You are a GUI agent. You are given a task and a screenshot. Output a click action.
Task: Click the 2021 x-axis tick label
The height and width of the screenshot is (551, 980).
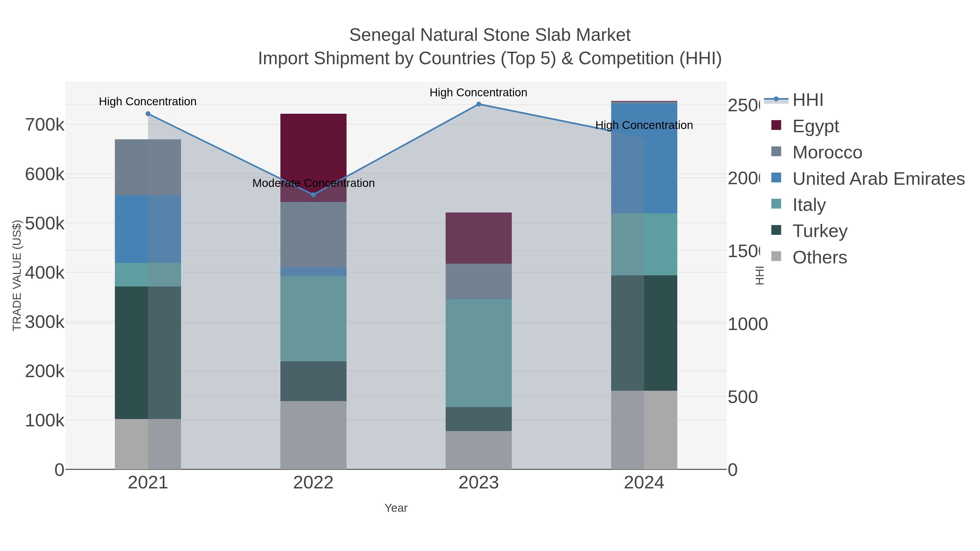point(148,483)
